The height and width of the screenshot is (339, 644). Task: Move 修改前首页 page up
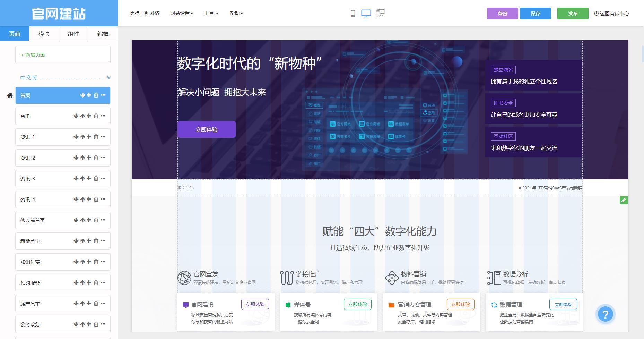point(82,220)
